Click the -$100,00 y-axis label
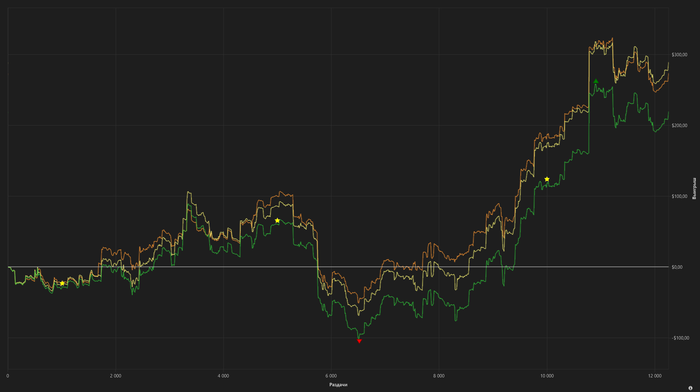Image resolution: width=700 pixels, height=392 pixels. tap(680, 338)
